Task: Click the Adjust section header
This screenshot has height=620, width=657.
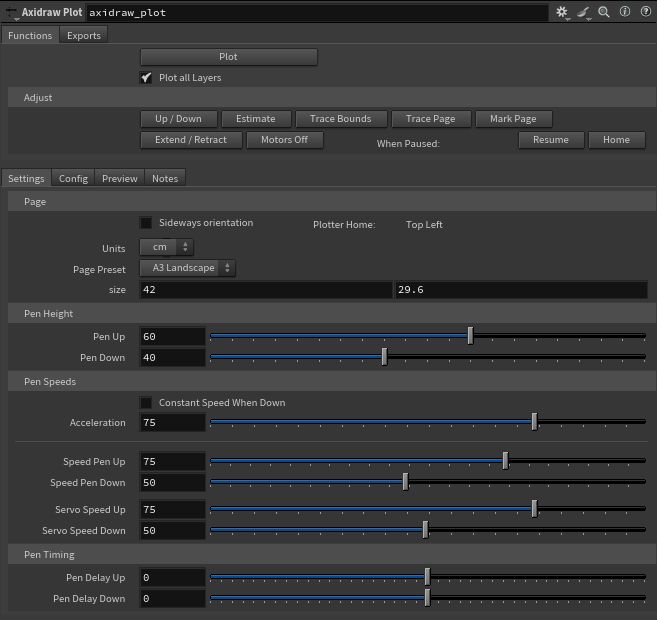Action: pos(332,98)
